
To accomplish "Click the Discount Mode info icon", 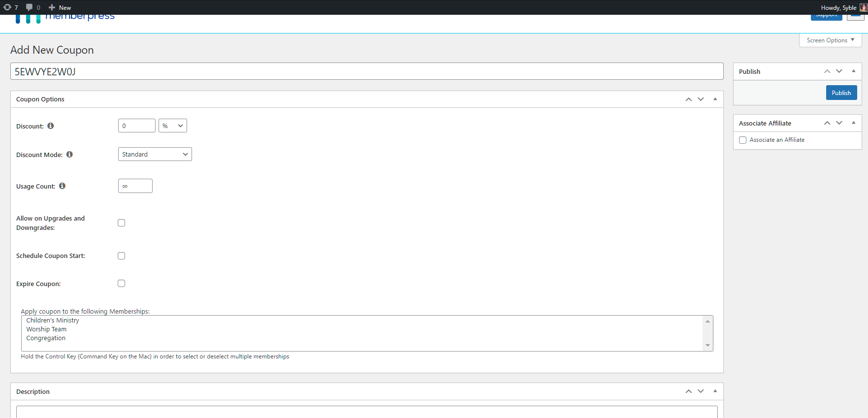I will point(69,155).
